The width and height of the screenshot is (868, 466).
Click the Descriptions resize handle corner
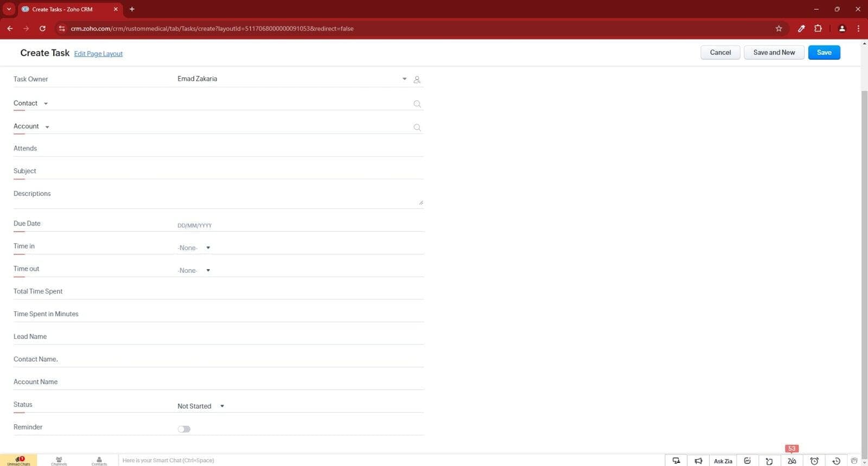click(x=421, y=202)
